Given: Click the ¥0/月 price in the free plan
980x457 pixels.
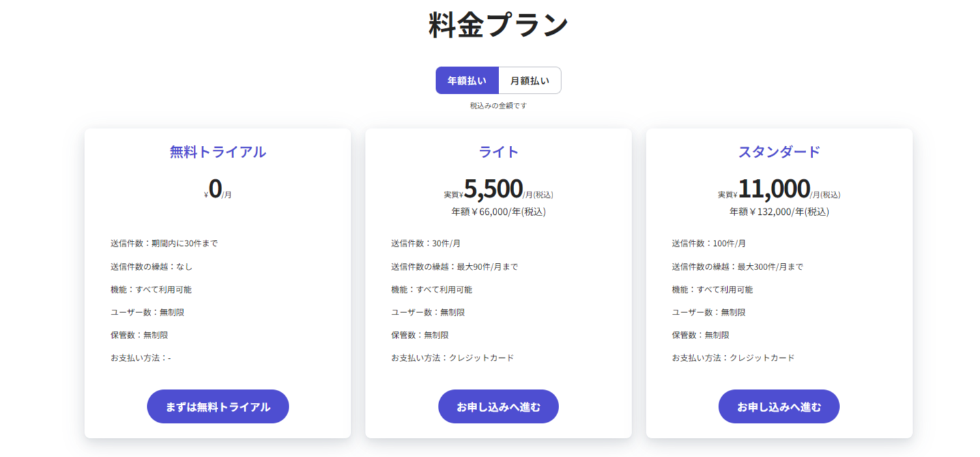Looking at the screenshot, I should click(x=217, y=189).
